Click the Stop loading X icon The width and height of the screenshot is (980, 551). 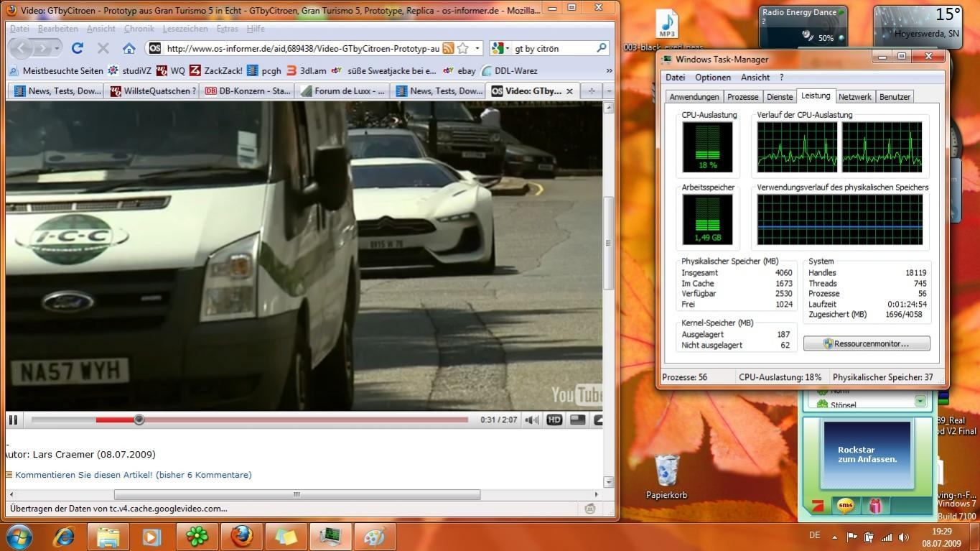click(x=103, y=48)
